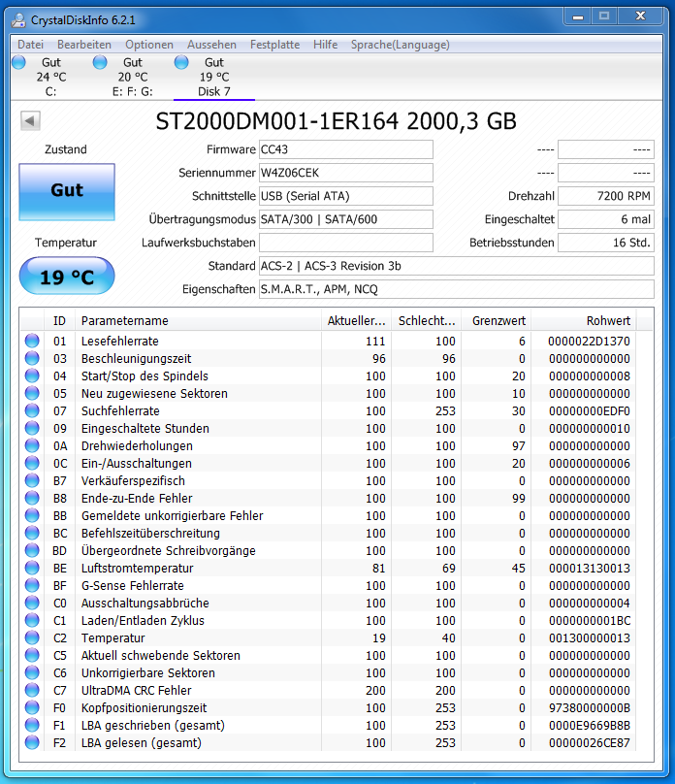Open the Datei menu

coord(30,45)
